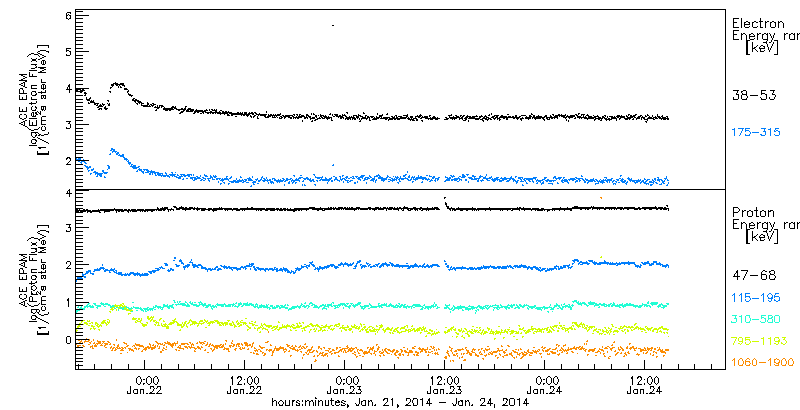Click the 2 tick on electron flux axis
This screenshot has width=800, height=410.
(x=66, y=161)
